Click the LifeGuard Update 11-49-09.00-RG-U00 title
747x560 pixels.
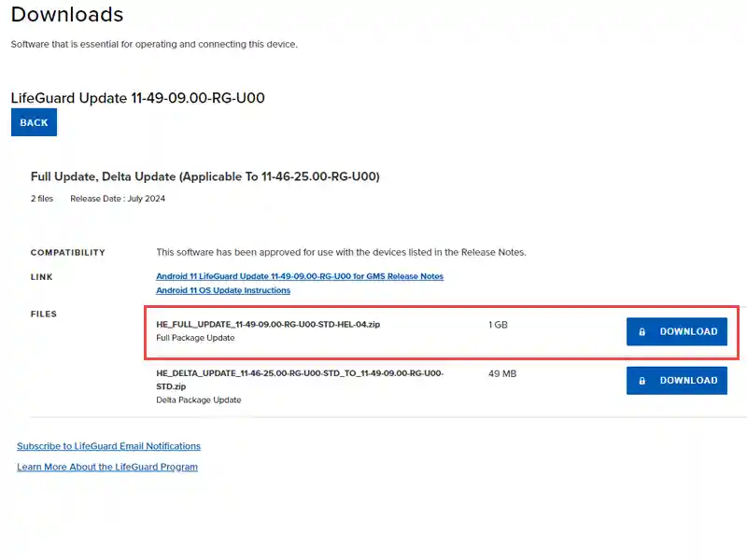pos(137,98)
